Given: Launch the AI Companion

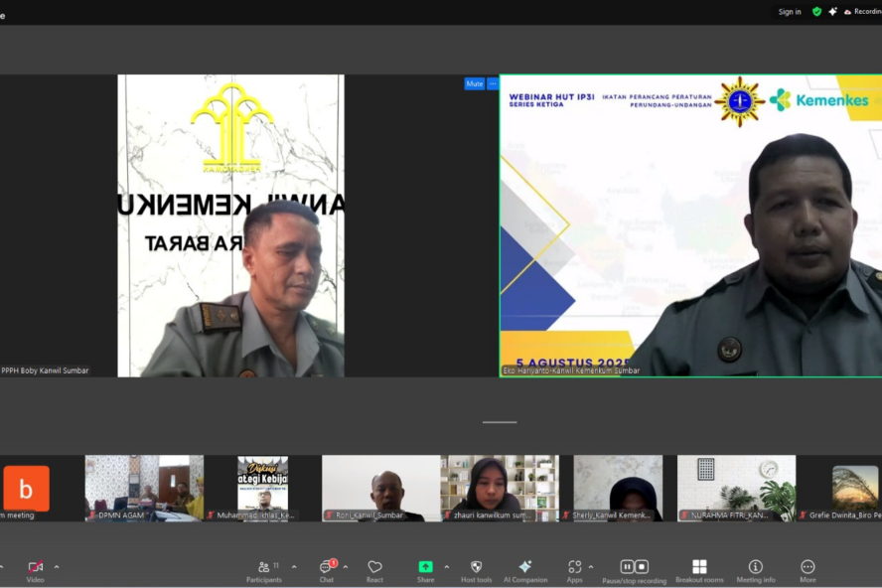Looking at the screenshot, I should tap(525, 570).
